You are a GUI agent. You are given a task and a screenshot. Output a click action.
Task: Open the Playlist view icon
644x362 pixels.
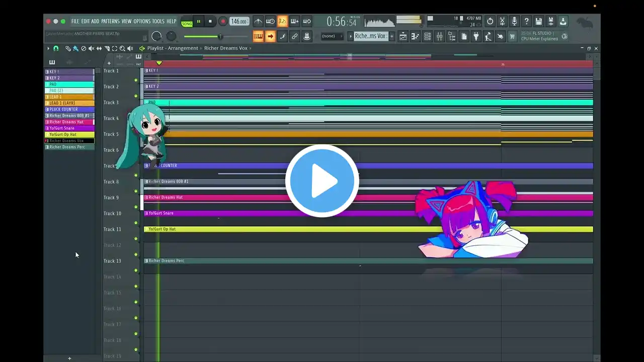click(x=403, y=36)
